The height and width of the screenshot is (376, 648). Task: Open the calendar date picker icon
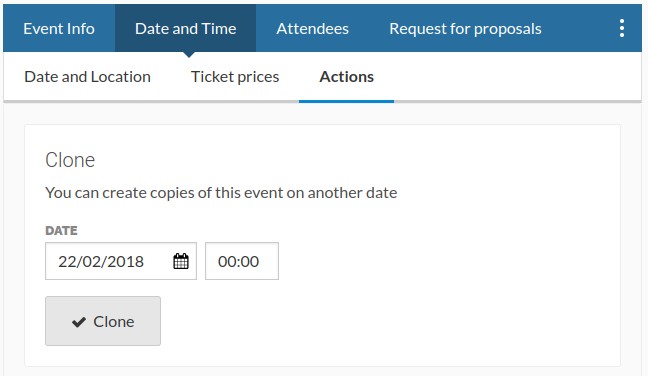[181, 261]
